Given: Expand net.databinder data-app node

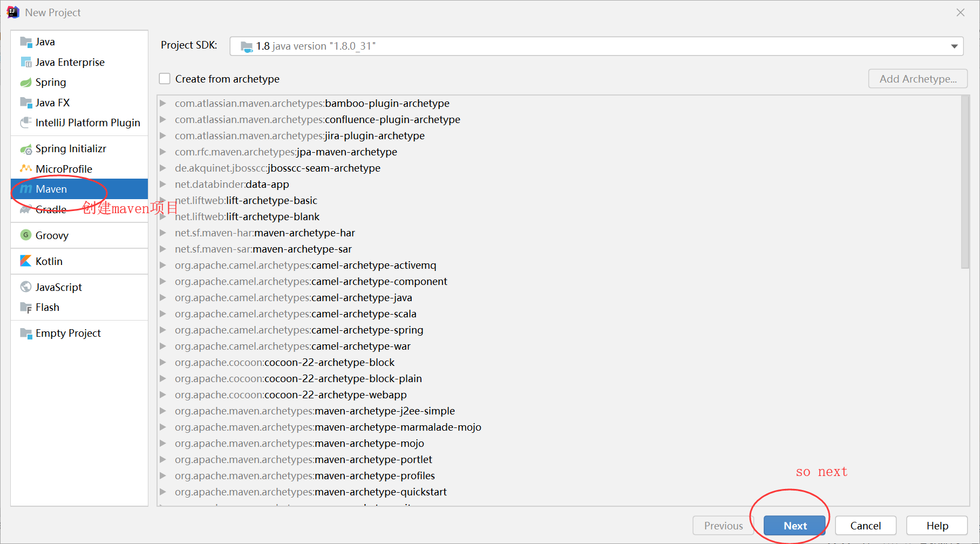Looking at the screenshot, I should (163, 184).
